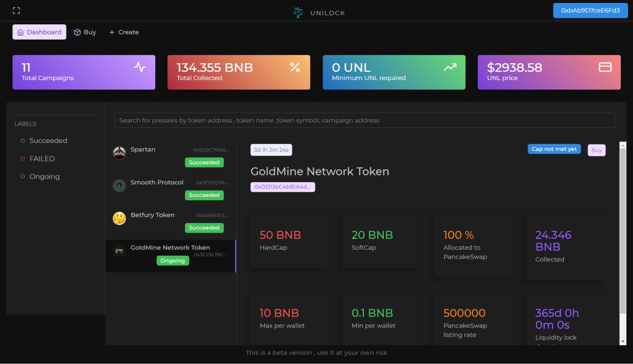Click the 100 % Allocated to PancakeSwap card

[x=473, y=245]
